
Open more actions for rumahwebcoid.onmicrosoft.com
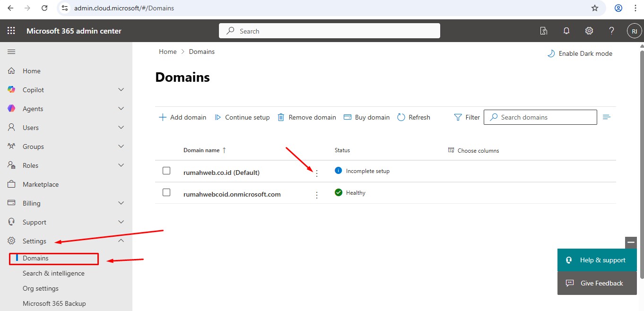(317, 195)
